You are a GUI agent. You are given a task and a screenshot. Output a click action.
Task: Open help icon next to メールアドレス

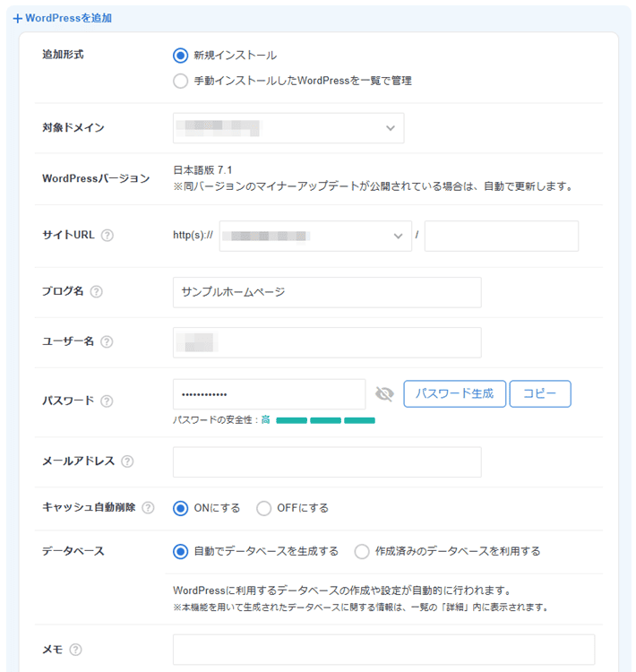tap(127, 461)
